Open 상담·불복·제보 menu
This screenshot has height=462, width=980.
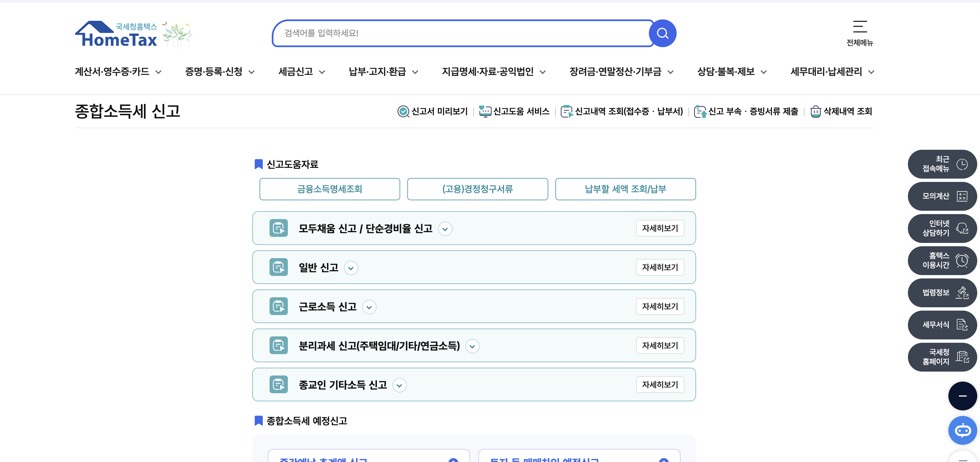click(x=732, y=72)
